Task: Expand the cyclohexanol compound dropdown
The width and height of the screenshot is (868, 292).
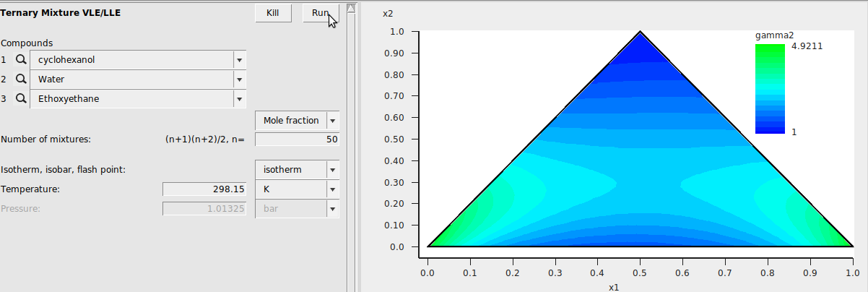Action: click(x=239, y=60)
